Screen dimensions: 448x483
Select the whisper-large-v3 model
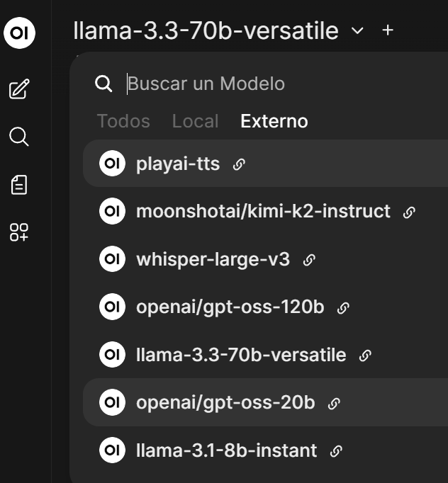(213, 259)
